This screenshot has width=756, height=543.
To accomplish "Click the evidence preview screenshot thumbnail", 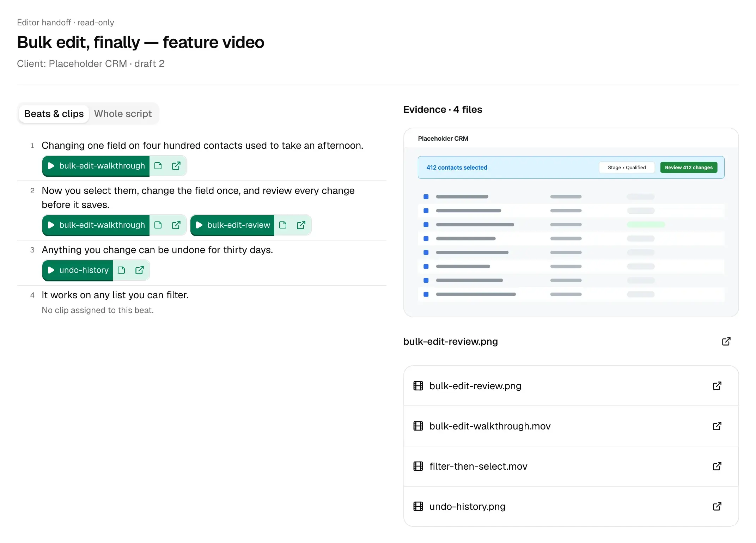I will [571, 222].
